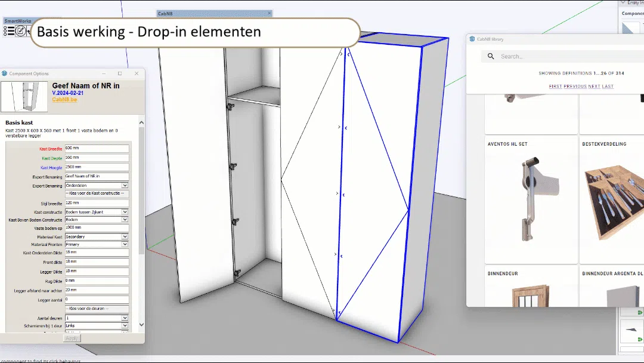Click the Component Options scroll up arrow
This screenshot has width=644, height=363.
click(x=141, y=122)
